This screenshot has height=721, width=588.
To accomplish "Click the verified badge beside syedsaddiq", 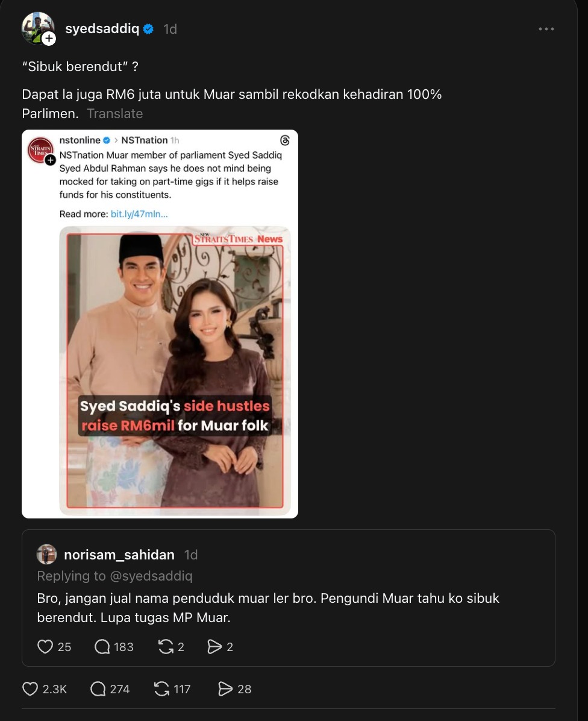I will pyautogui.click(x=148, y=28).
